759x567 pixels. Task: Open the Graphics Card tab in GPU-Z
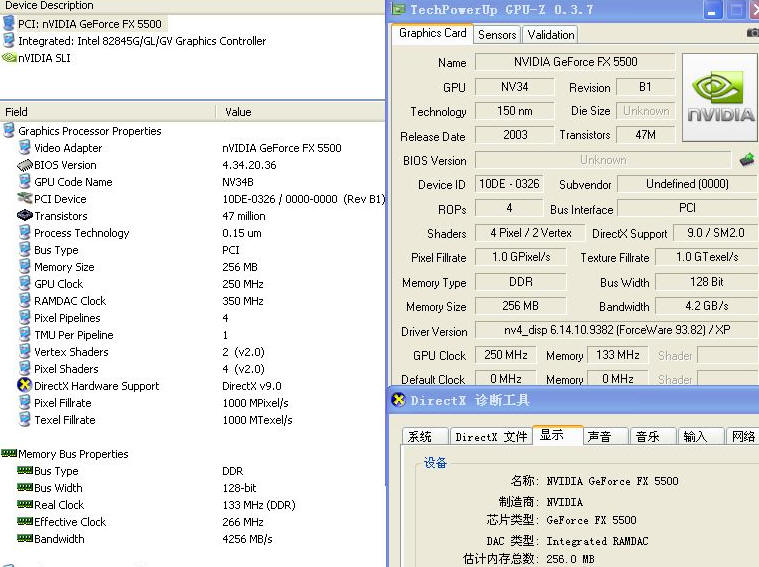coord(432,33)
